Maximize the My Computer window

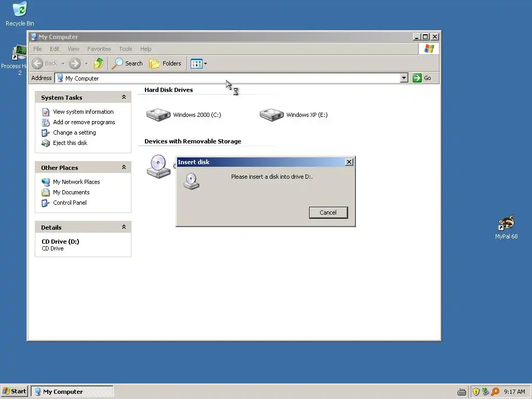[425, 37]
